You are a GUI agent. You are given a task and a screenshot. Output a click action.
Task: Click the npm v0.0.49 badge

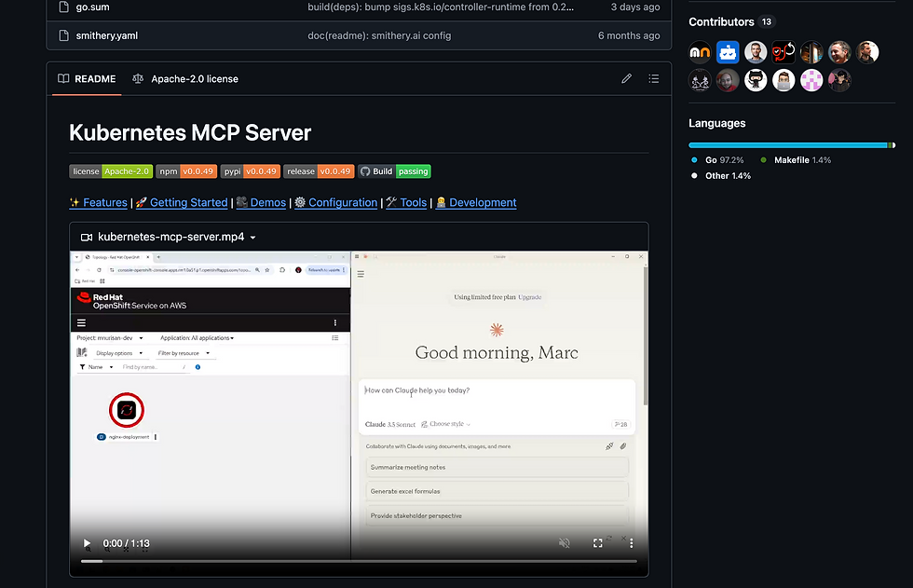pos(186,171)
